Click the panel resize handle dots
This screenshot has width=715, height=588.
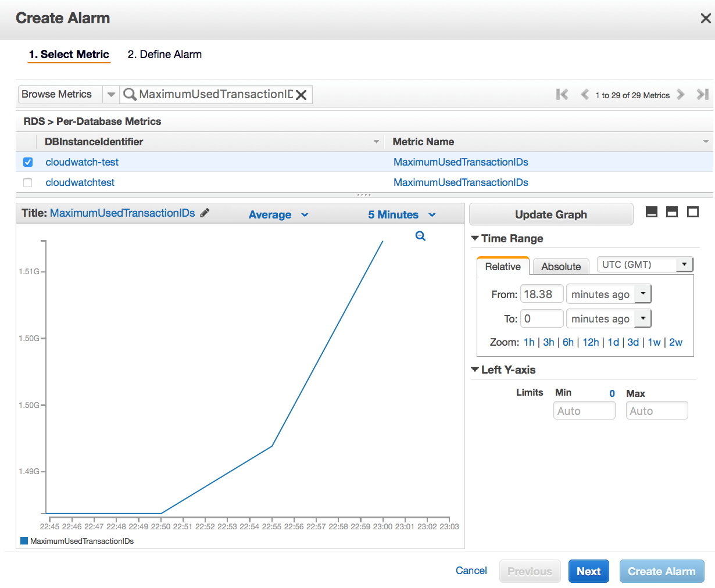[x=364, y=195]
